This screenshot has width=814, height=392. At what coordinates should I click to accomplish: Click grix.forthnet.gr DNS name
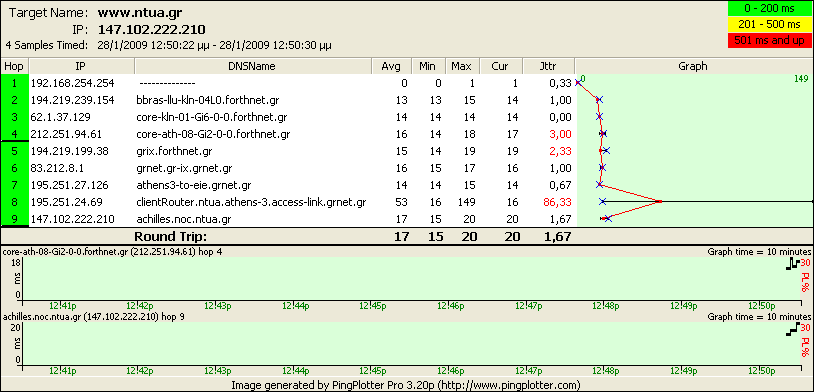(x=174, y=151)
